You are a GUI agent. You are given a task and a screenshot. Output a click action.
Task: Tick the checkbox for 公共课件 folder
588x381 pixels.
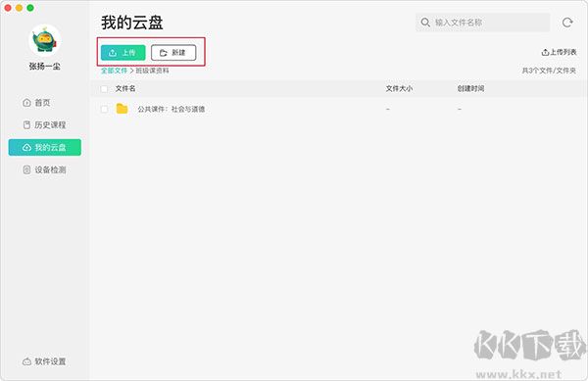click(x=104, y=109)
